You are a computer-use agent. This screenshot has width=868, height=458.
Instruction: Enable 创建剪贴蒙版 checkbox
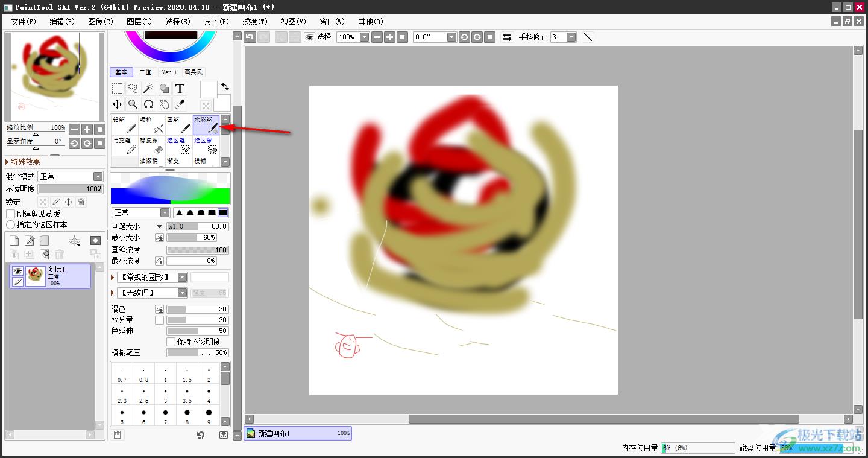point(10,214)
